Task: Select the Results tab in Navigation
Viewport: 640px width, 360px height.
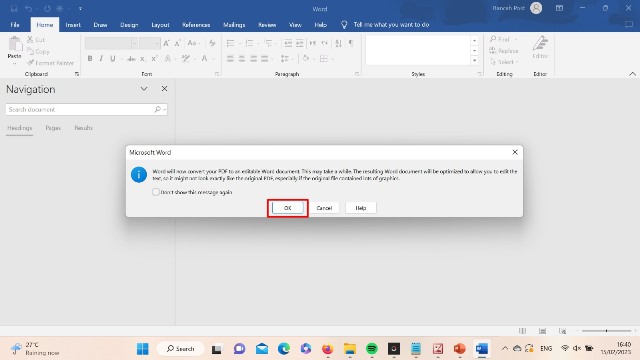Action: [84, 128]
